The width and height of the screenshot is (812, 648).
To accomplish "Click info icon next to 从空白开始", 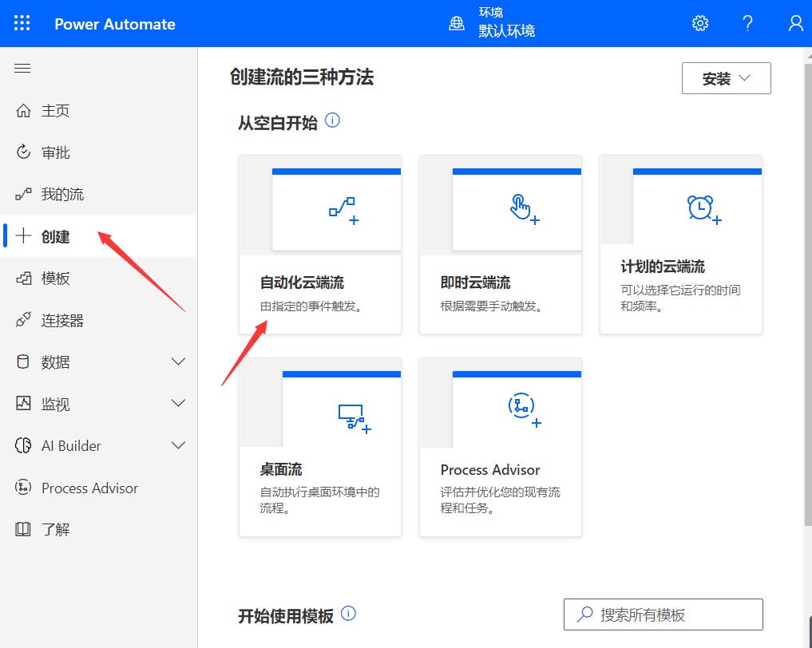I will 332,121.
